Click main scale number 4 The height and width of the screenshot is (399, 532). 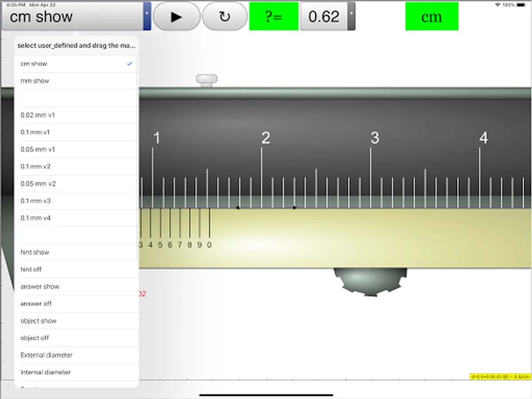tap(483, 138)
